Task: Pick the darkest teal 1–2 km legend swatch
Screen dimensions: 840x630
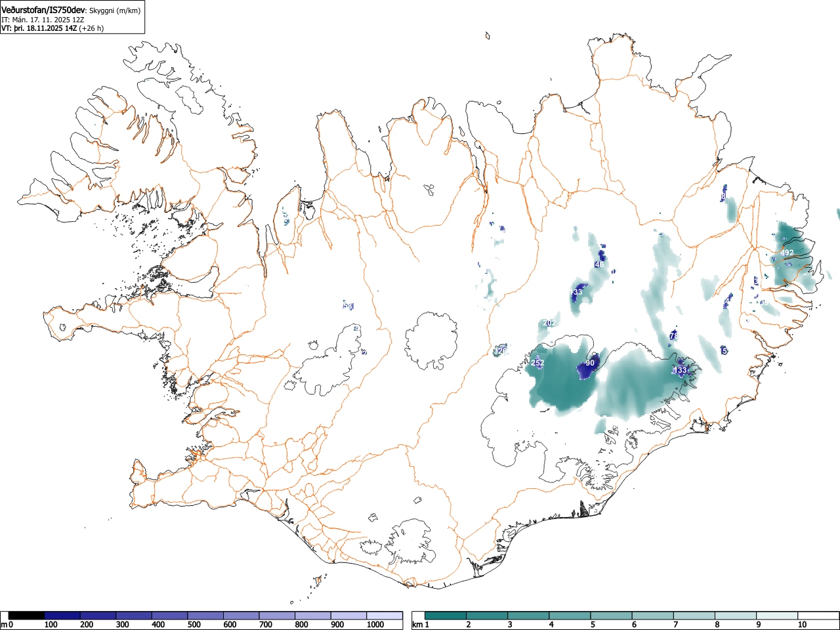Action: tap(446, 616)
